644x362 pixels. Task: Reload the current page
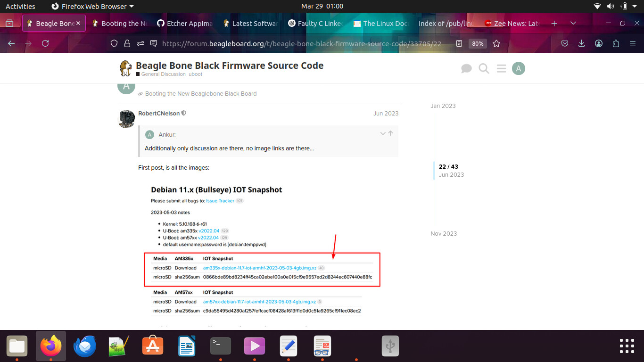coord(45,43)
